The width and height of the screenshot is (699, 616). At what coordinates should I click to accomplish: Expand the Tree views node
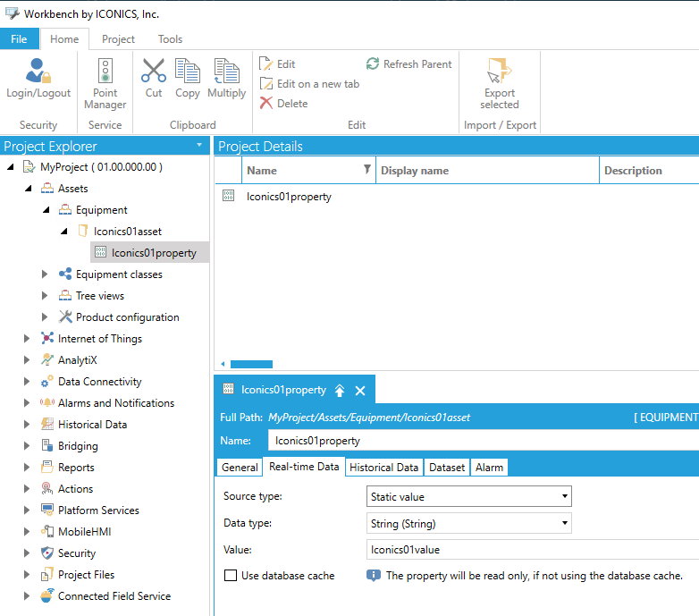click(x=45, y=296)
